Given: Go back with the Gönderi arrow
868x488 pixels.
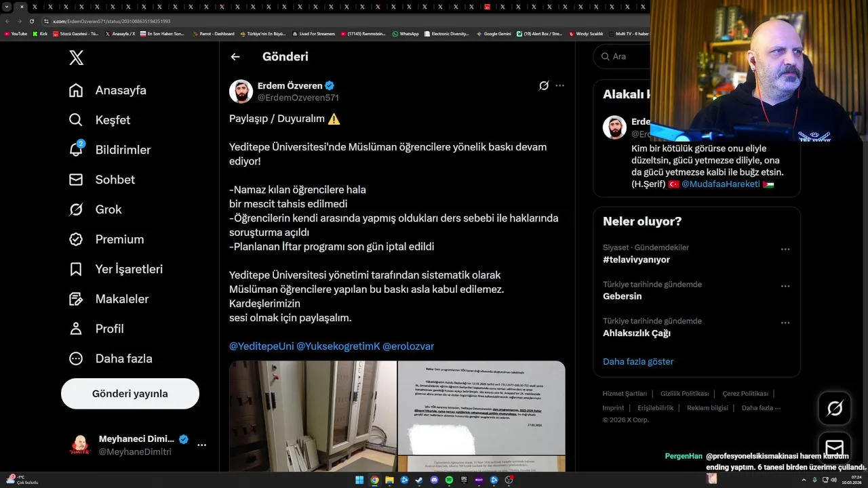Looking at the screenshot, I should 235,57.
